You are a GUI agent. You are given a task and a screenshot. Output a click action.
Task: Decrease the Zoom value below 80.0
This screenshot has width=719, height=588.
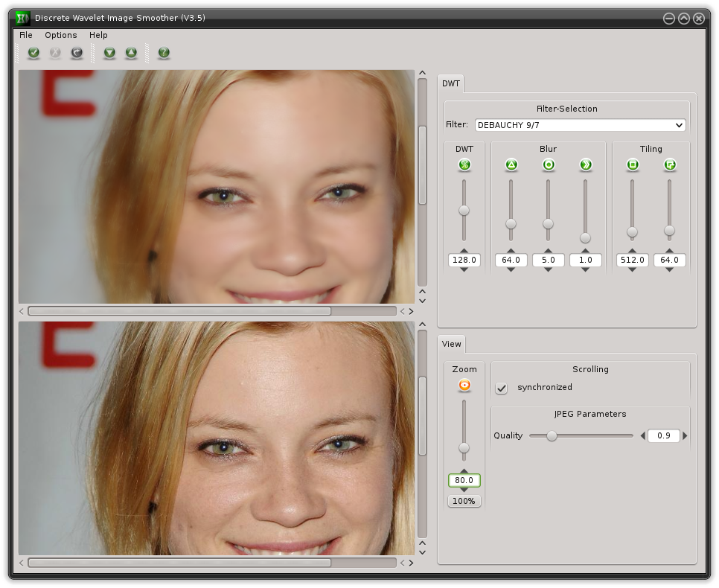(x=464, y=490)
